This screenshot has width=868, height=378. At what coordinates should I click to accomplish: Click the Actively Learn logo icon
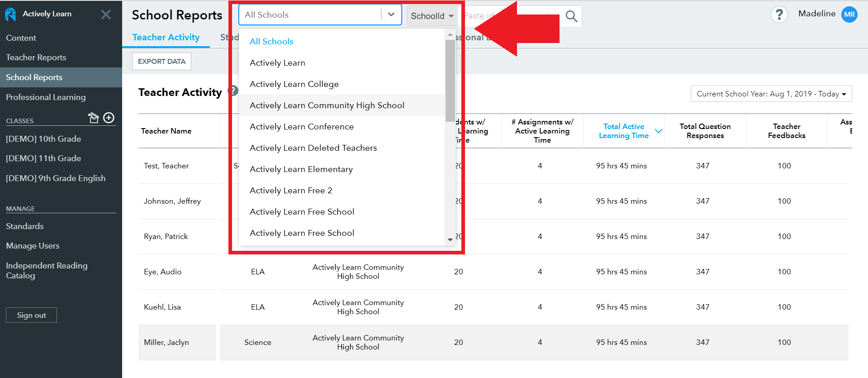tap(10, 14)
